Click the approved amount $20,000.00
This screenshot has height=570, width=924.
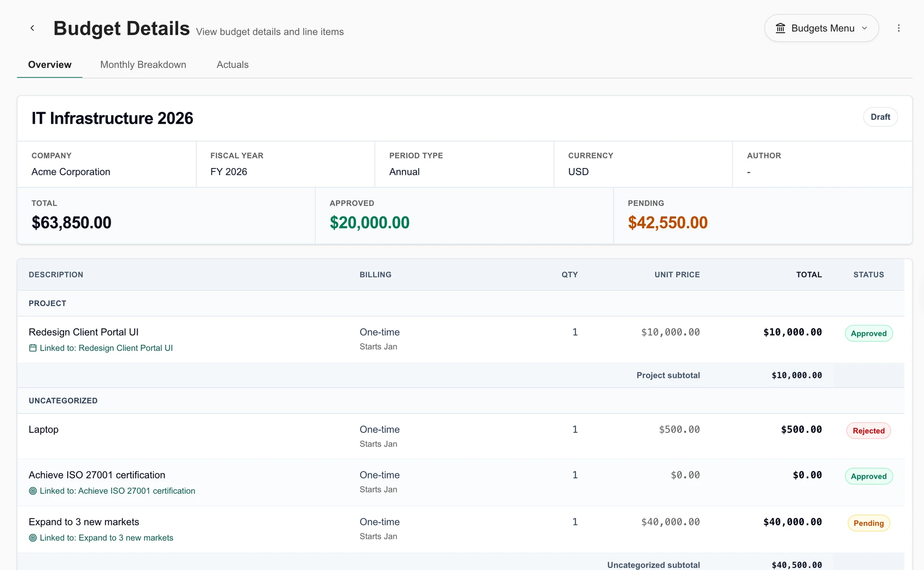click(370, 222)
